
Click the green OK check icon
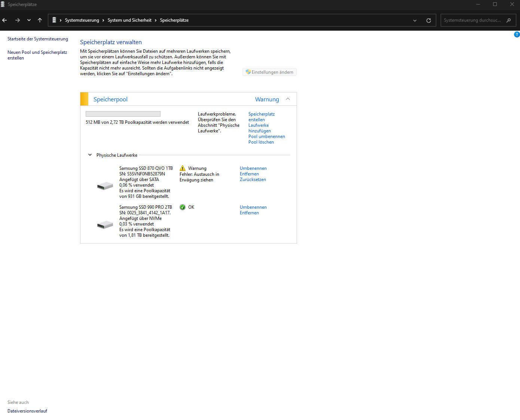(x=183, y=207)
